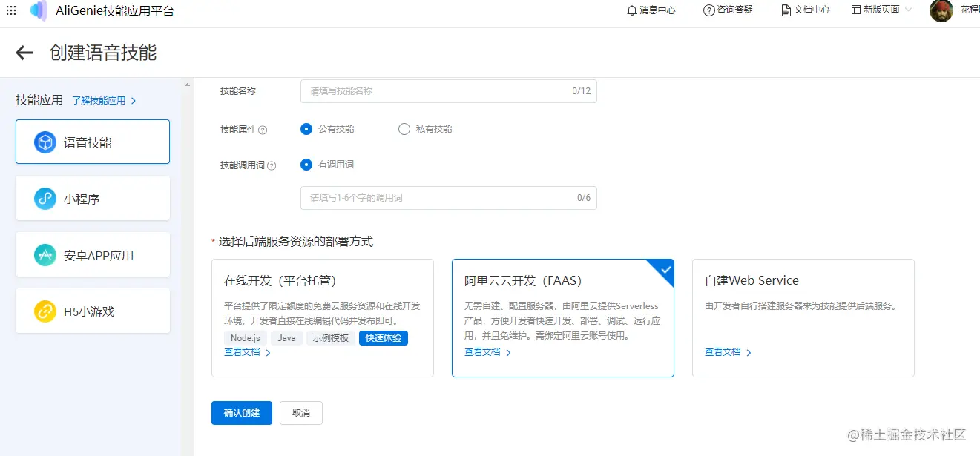Select the 有调用词 radio button
This screenshot has height=456, width=980.
coord(306,165)
